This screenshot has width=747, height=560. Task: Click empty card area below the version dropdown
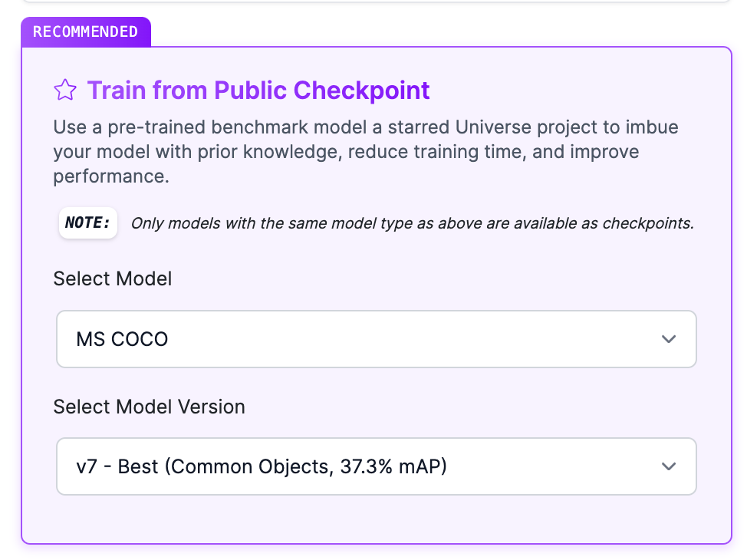click(376, 519)
